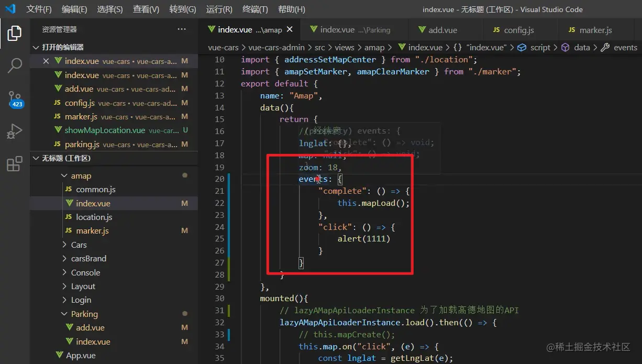The image size is (642, 364).
Task: Click zoom: 18 code line
Action: click(320, 168)
